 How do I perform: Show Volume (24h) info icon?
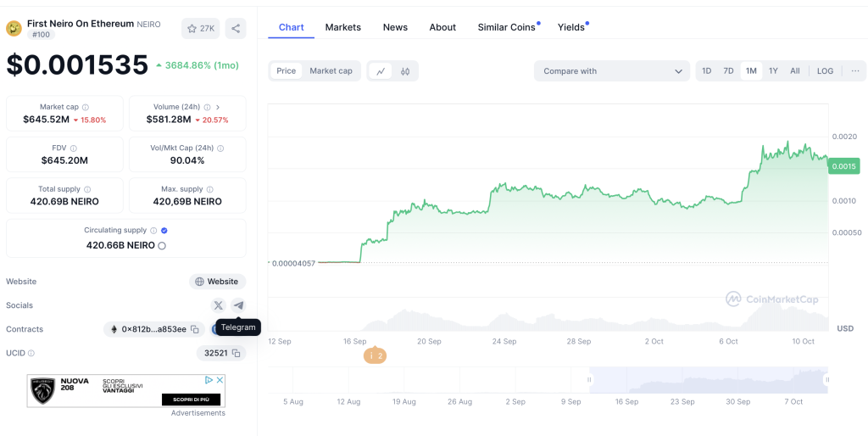(x=207, y=107)
